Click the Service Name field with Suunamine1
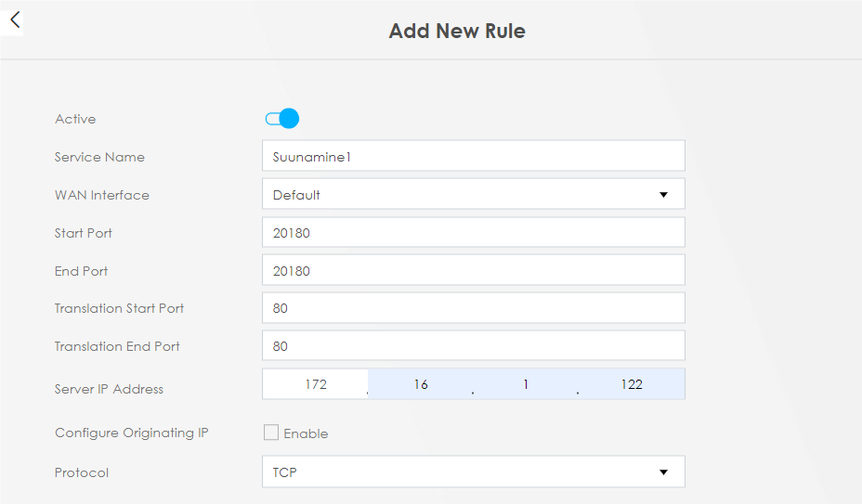 pos(474,156)
